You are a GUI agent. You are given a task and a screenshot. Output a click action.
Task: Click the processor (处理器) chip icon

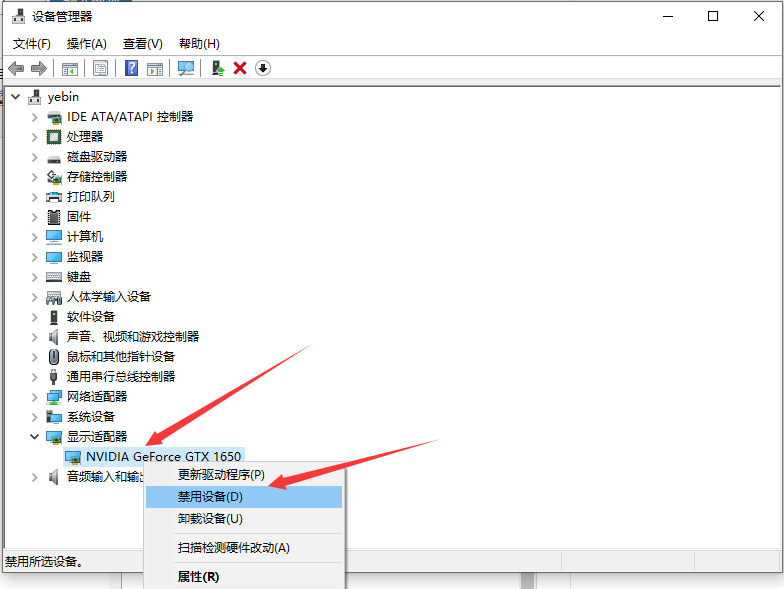tap(54, 136)
